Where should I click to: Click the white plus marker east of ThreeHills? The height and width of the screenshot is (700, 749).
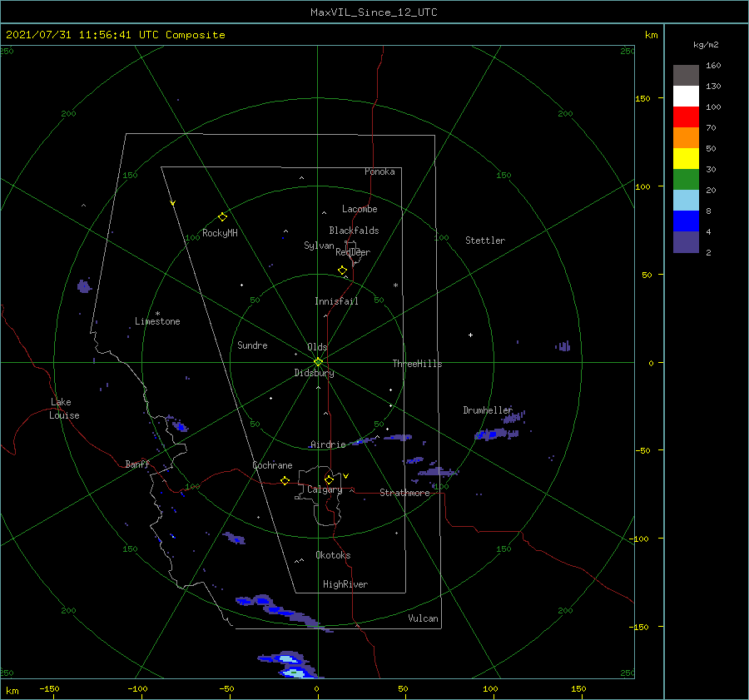click(x=470, y=335)
